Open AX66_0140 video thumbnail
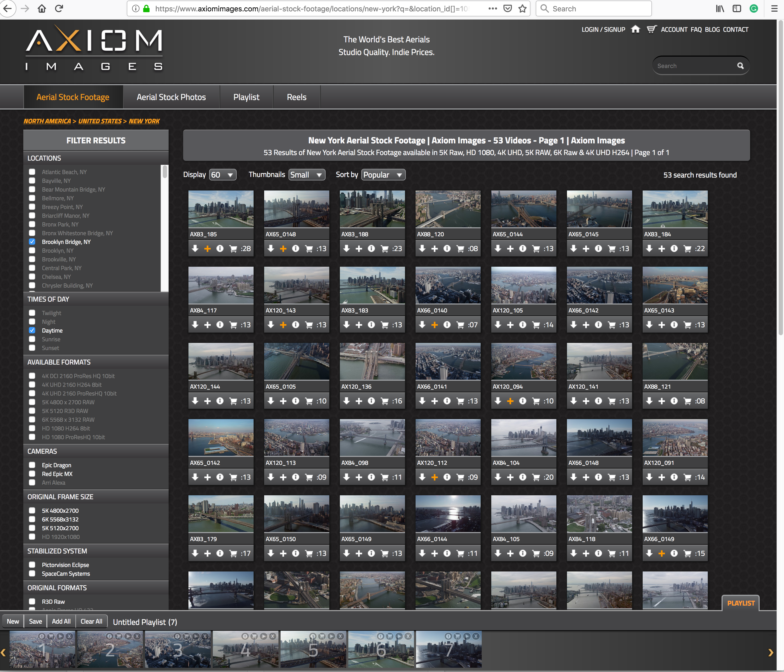Viewport: 784px width, 672px height. pos(448,285)
